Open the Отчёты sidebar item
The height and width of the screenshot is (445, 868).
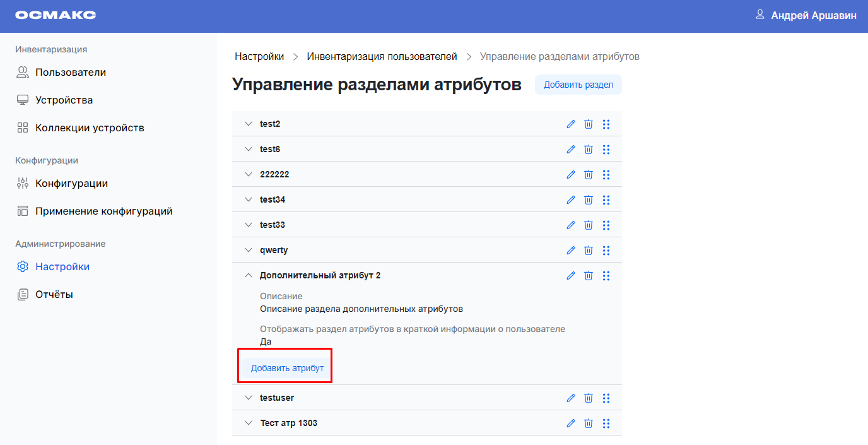(x=54, y=295)
